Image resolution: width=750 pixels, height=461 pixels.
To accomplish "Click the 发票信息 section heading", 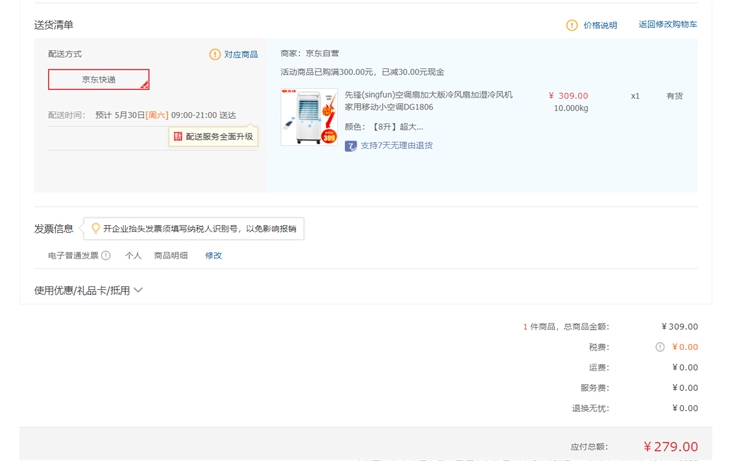I will click(x=54, y=229).
